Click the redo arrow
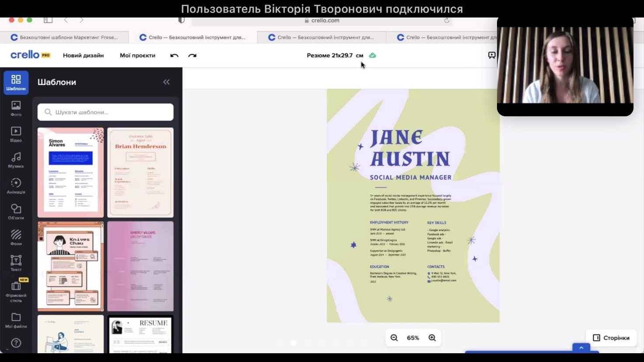This screenshot has width=644, height=362. [192, 56]
